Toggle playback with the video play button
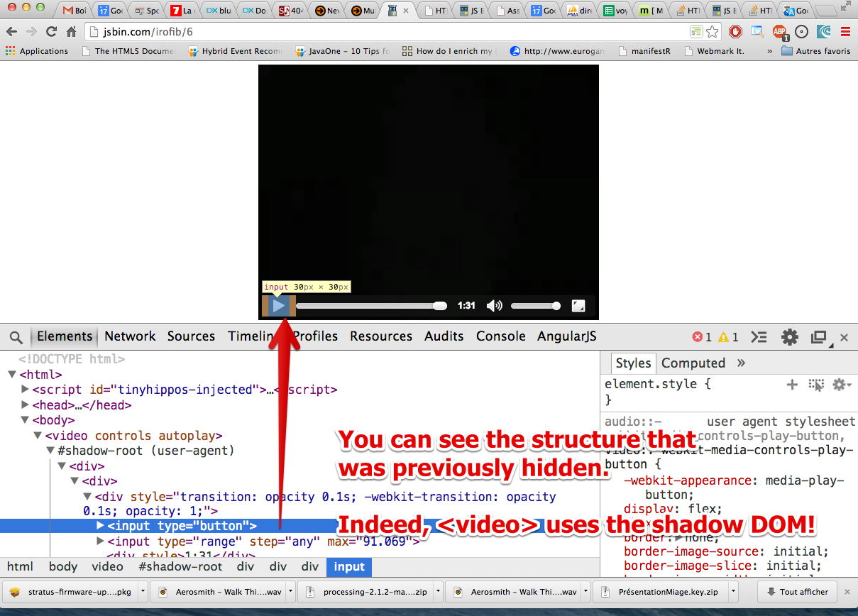 pos(278,305)
